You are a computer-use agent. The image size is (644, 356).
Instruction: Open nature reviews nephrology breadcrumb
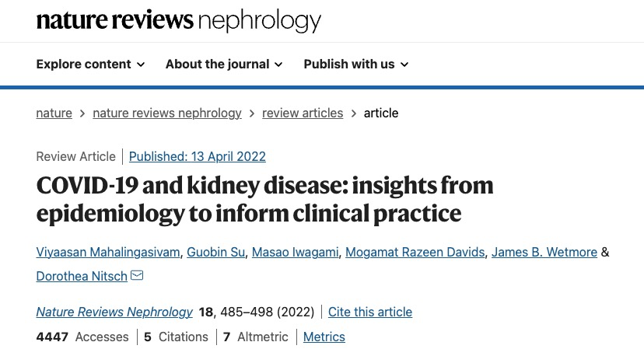click(167, 113)
